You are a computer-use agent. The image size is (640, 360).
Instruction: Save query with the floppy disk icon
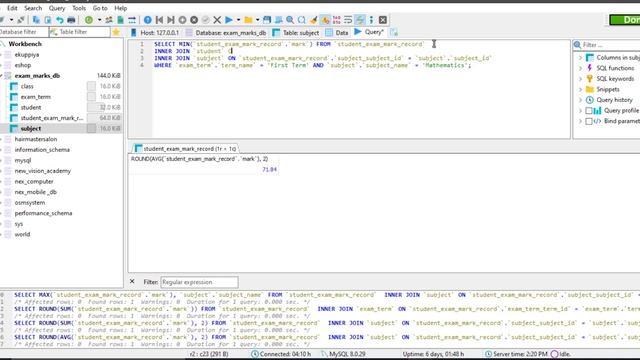point(267,20)
